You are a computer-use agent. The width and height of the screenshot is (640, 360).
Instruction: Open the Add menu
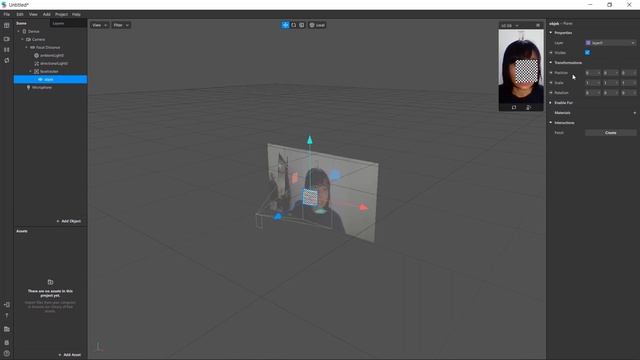[x=47, y=14]
